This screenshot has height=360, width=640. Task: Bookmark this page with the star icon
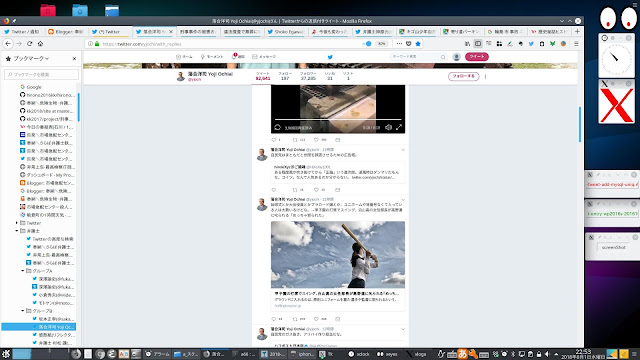coord(418,44)
